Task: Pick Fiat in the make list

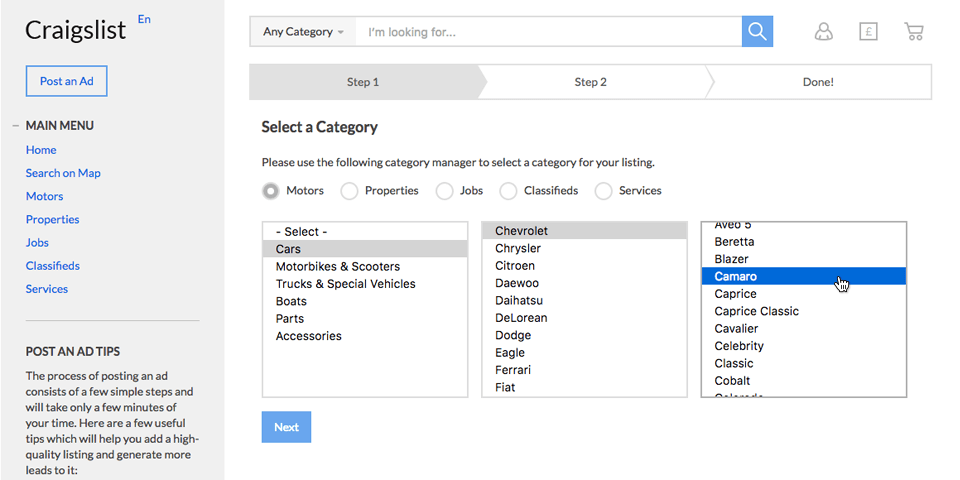Action: (585, 388)
